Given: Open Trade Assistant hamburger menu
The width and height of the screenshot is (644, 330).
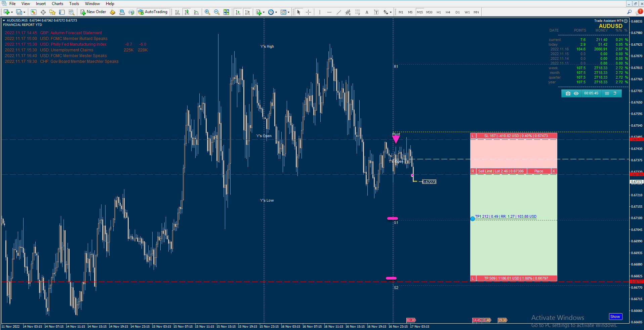Looking at the screenshot, I should (607, 93).
